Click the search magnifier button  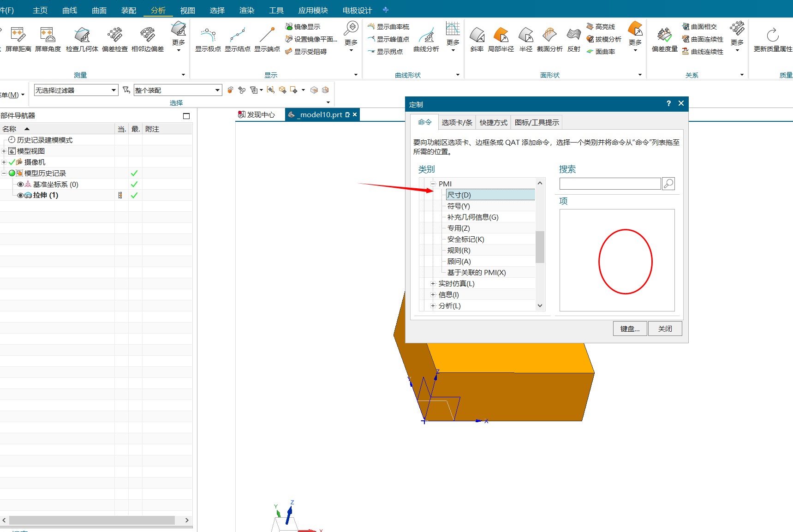coord(668,184)
